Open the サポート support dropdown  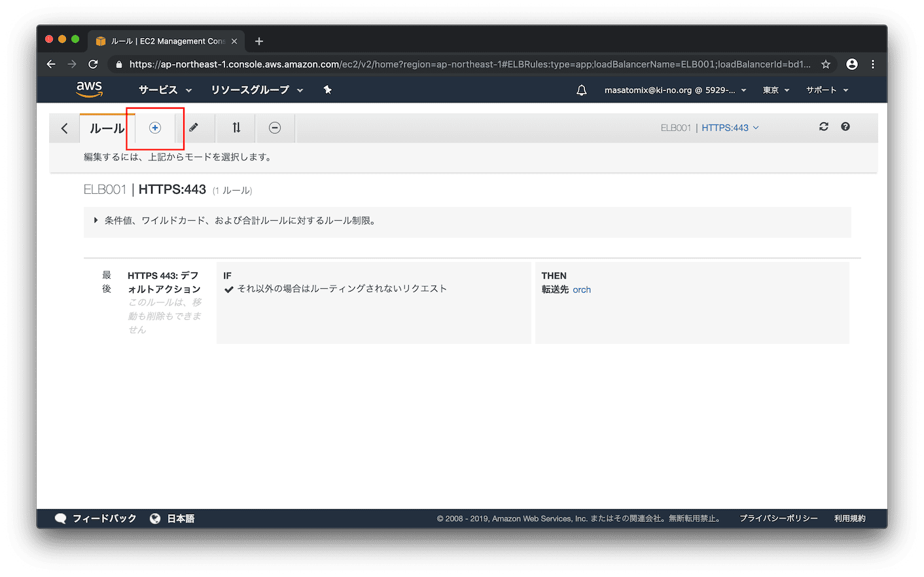(827, 90)
